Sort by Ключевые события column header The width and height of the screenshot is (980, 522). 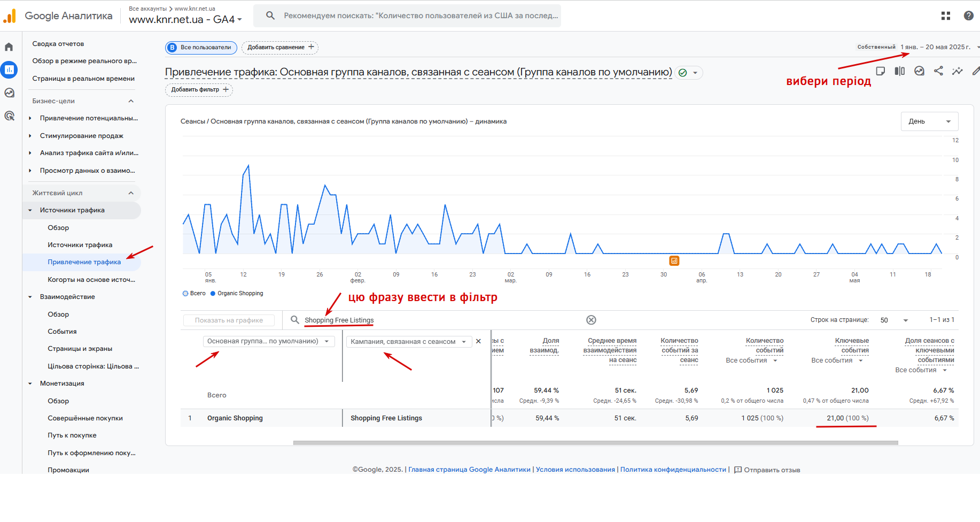pos(851,346)
